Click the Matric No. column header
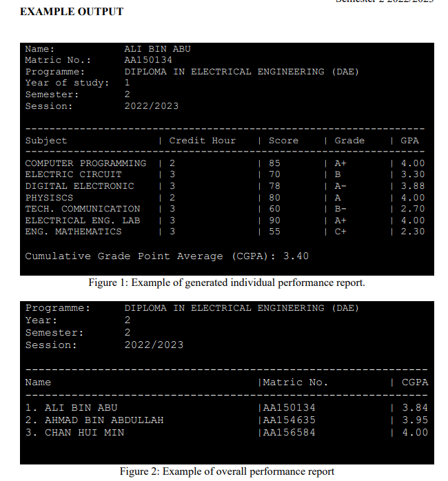448x481 pixels. [296, 382]
